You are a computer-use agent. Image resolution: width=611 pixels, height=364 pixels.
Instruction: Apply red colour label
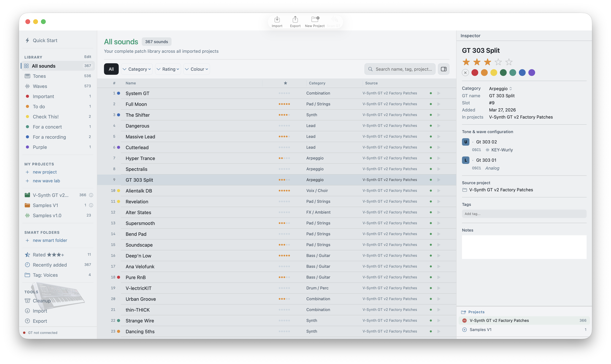(475, 73)
